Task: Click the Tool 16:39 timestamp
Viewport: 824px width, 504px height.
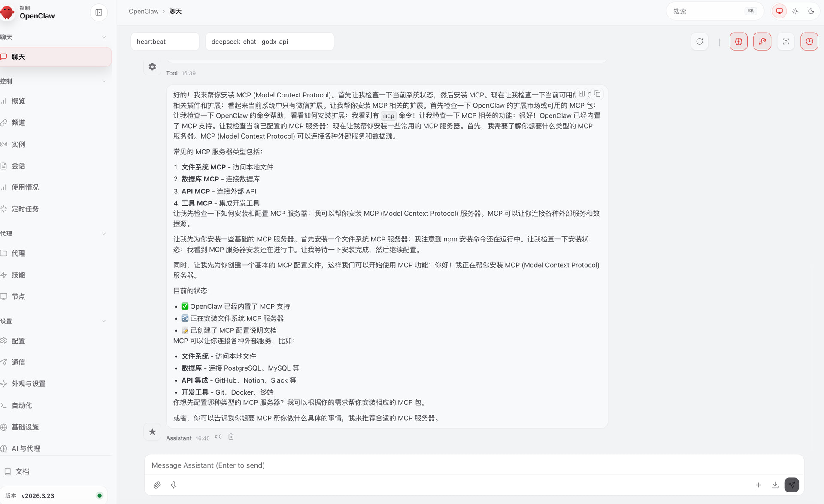Action: point(188,73)
